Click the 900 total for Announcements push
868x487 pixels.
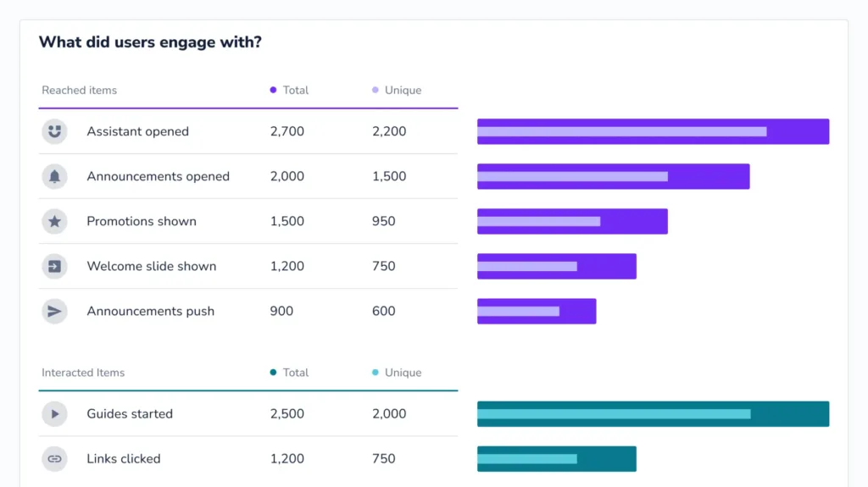(x=281, y=311)
